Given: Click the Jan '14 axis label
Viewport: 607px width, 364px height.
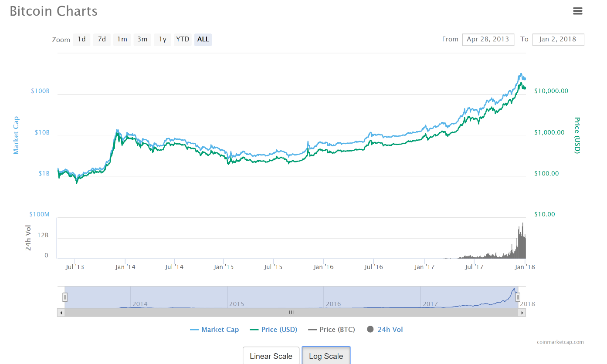Looking at the screenshot, I should click(x=125, y=267).
